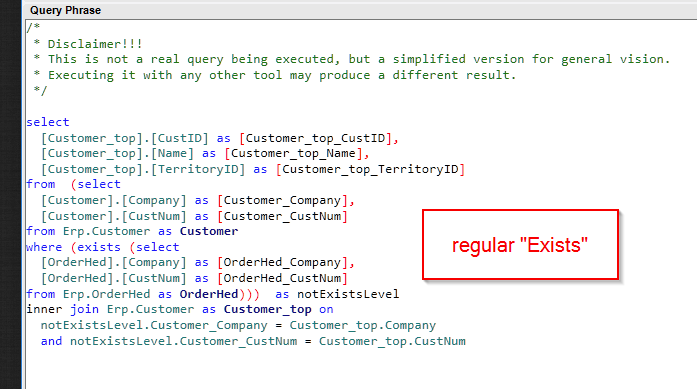Click the "from (select" line
The image size is (697, 389).
tap(73, 184)
